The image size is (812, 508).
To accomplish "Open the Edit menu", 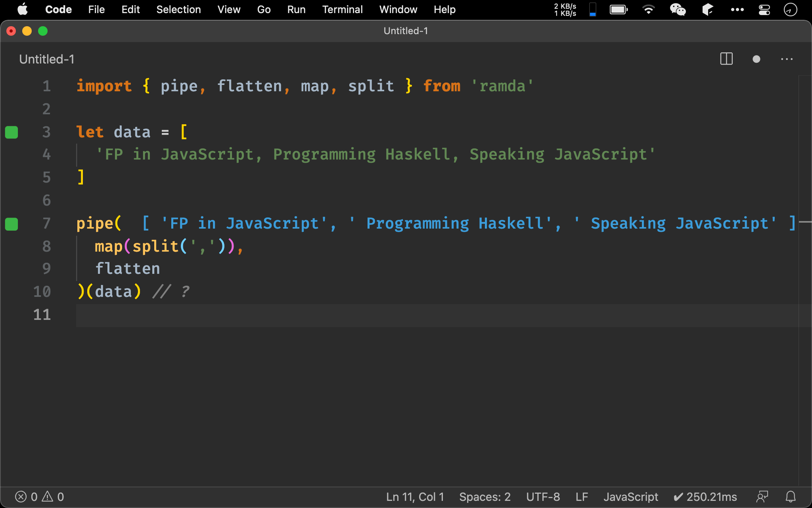I will point(130,10).
